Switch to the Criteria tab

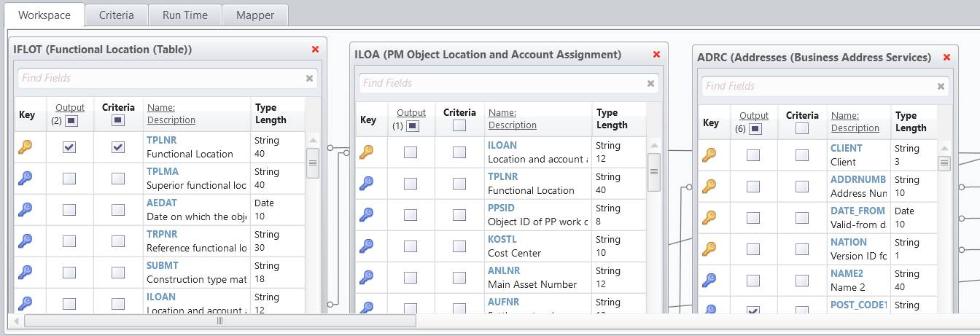[116, 15]
